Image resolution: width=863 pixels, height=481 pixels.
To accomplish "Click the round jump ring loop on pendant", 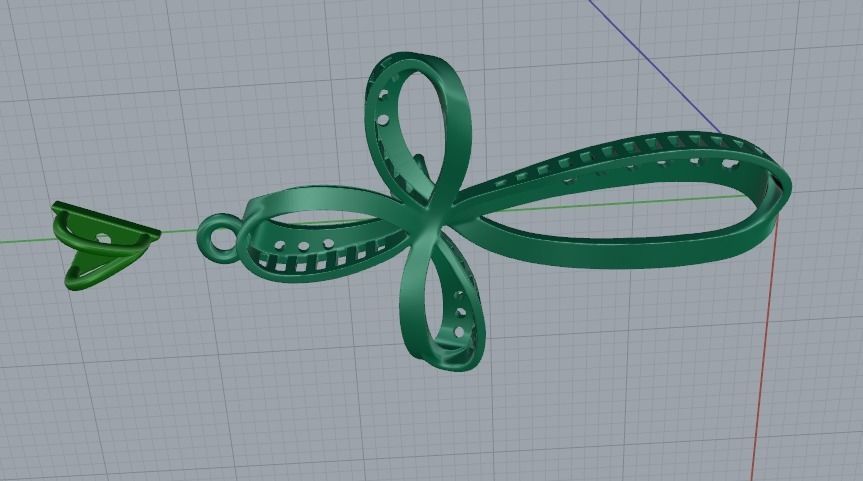I will pyautogui.click(x=219, y=240).
